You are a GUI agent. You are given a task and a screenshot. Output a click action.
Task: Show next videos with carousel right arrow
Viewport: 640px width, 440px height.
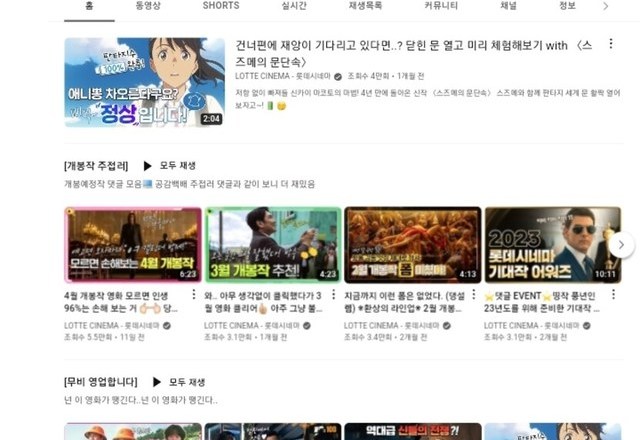(620, 244)
